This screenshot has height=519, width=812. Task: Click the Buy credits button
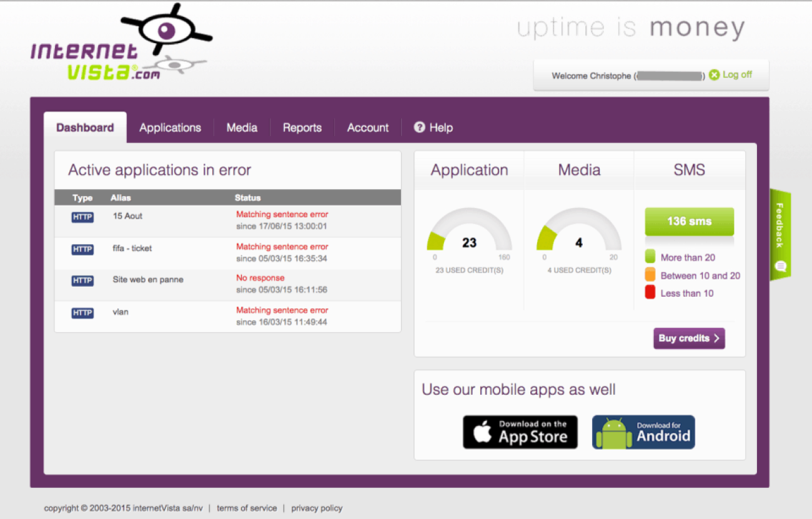(689, 338)
